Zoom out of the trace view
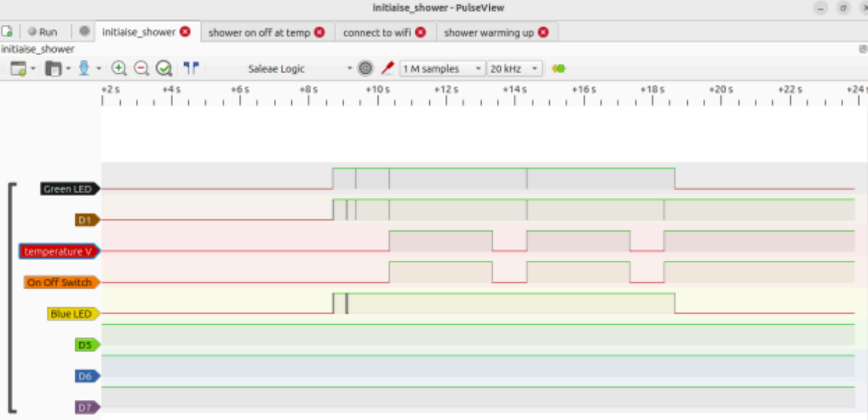868x420 pixels. tap(141, 68)
